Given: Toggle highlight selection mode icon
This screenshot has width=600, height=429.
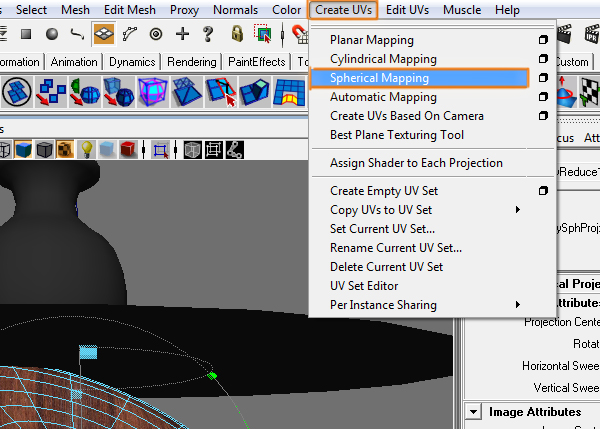Looking at the screenshot, I should point(263,34).
